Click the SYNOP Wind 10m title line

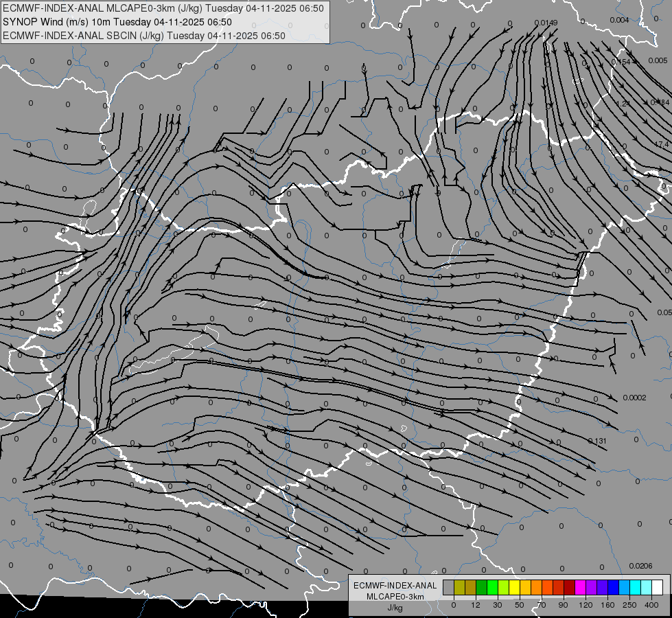tap(117, 22)
